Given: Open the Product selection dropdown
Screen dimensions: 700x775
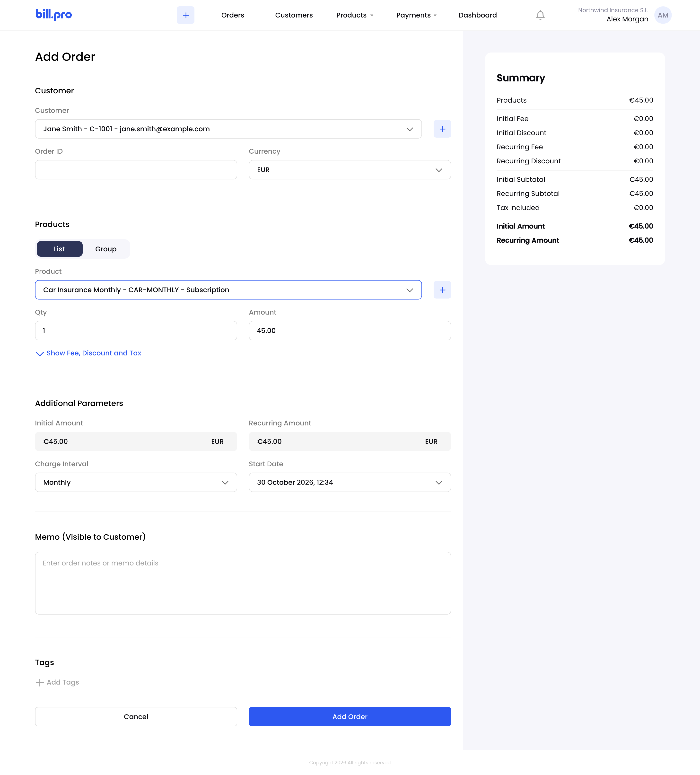Looking at the screenshot, I should (x=228, y=290).
